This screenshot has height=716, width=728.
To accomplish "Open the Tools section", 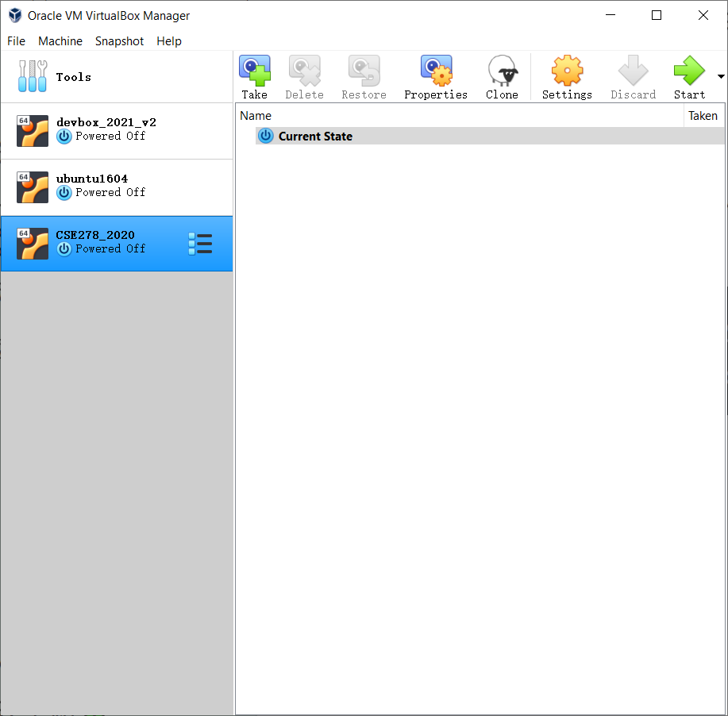I will coord(117,77).
